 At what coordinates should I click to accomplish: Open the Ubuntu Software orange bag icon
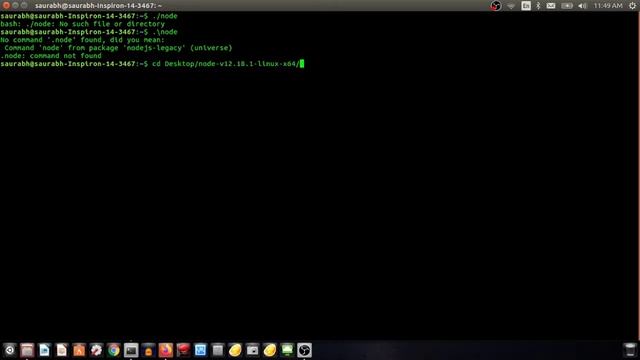pyautogui.click(x=79, y=350)
